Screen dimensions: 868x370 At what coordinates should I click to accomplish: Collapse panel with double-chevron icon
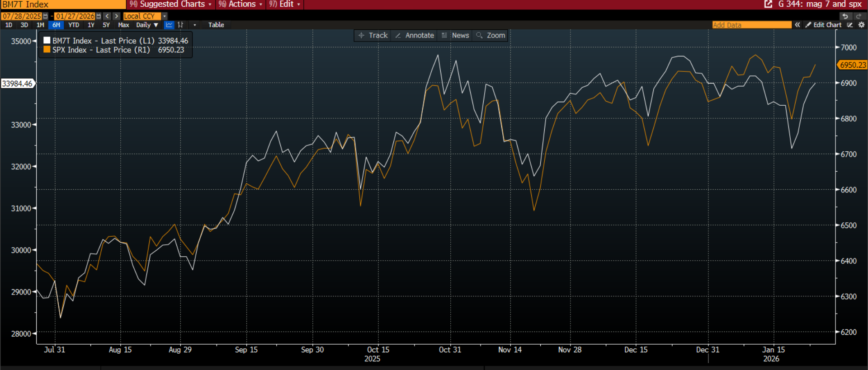[x=797, y=25]
